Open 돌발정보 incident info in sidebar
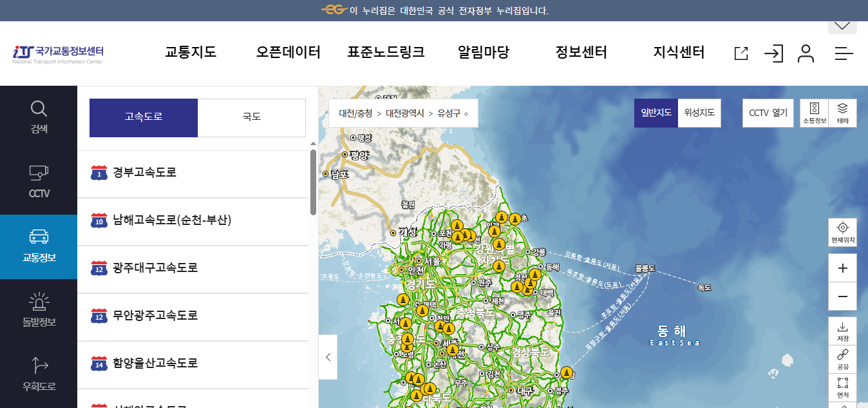This screenshot has width=868, height=408. coord(39,309)
